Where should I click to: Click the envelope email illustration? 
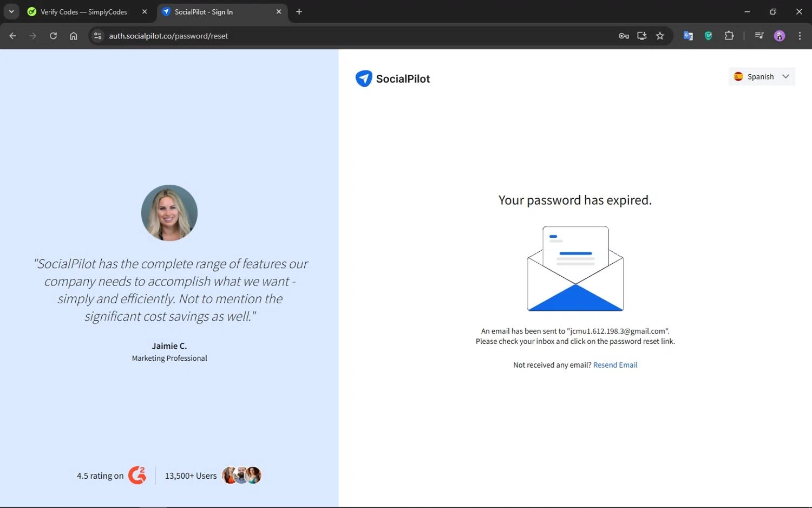[x=575, y=269]
